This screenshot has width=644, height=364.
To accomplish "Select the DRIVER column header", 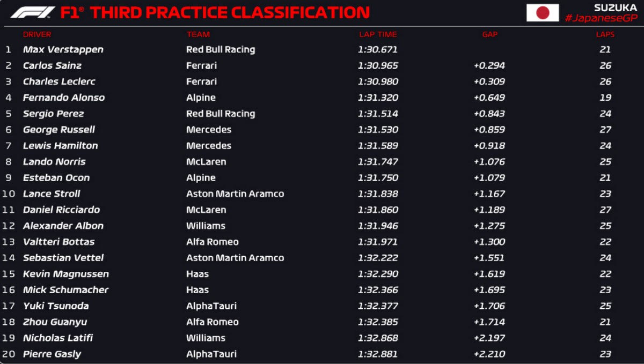I will [x=37, y=34].
